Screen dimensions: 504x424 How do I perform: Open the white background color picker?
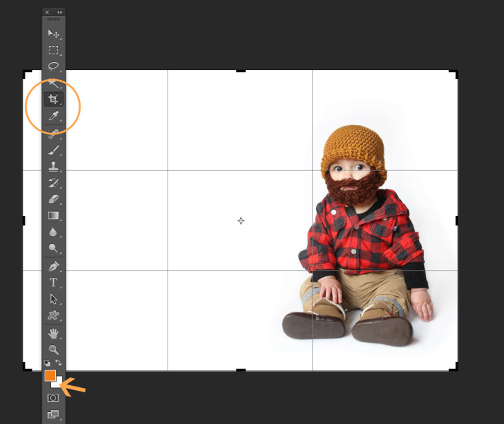pos(59,383)
